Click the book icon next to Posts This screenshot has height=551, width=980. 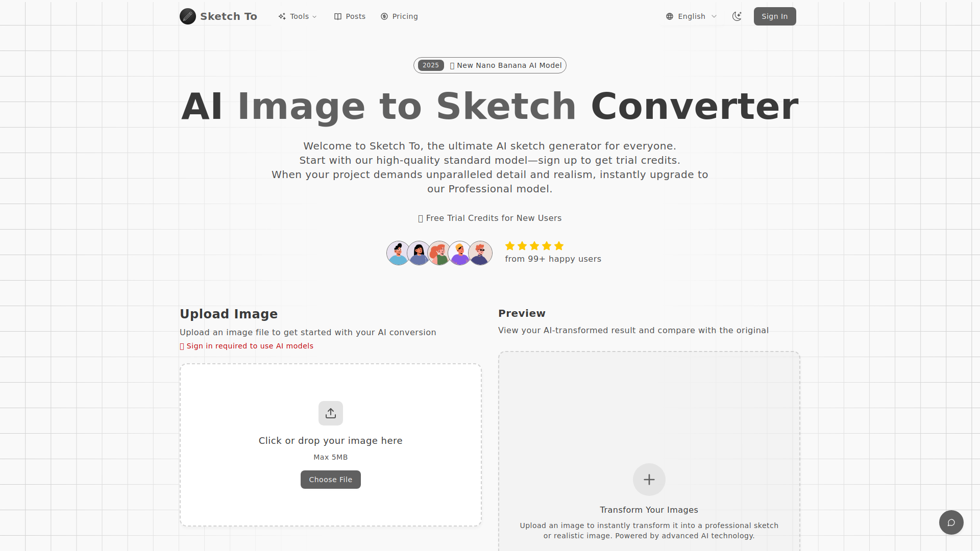(x=338, y=16)
